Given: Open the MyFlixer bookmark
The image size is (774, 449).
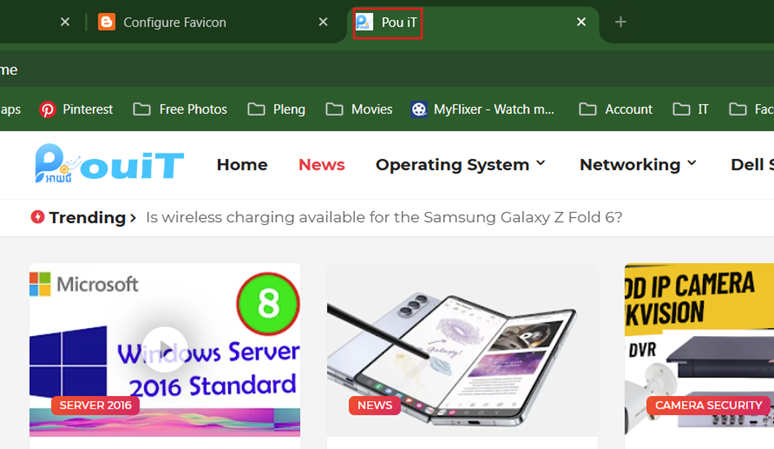Looking at the screenshot, I should [483, 110].
